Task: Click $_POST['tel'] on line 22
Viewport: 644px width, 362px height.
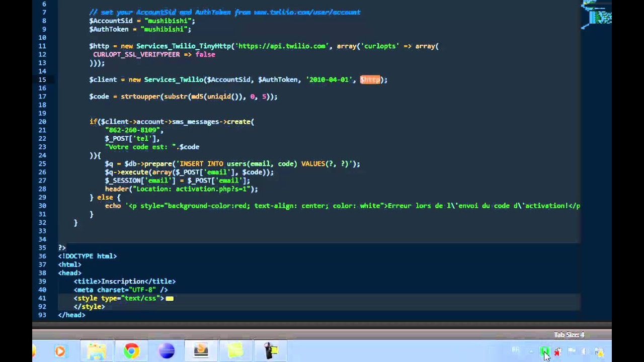Action: (130, 138)
